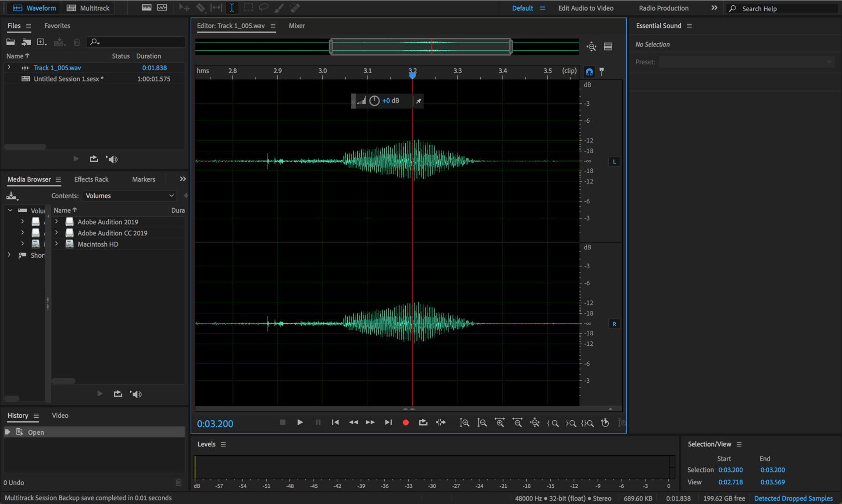Viewport: 842px width, 504px height.
Task: Pin the volume HUD overlay
Action: [x=418, y=101]
